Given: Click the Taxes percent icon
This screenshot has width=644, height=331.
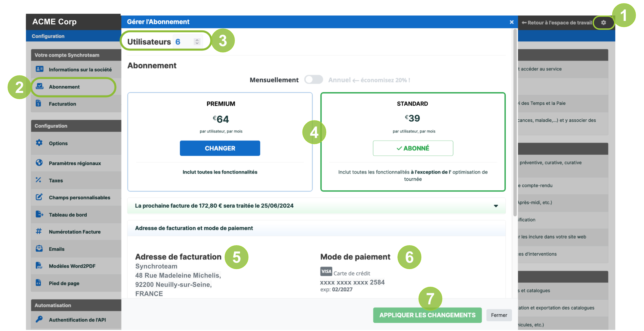Looking at the screenshot, I should coord(38,180).
